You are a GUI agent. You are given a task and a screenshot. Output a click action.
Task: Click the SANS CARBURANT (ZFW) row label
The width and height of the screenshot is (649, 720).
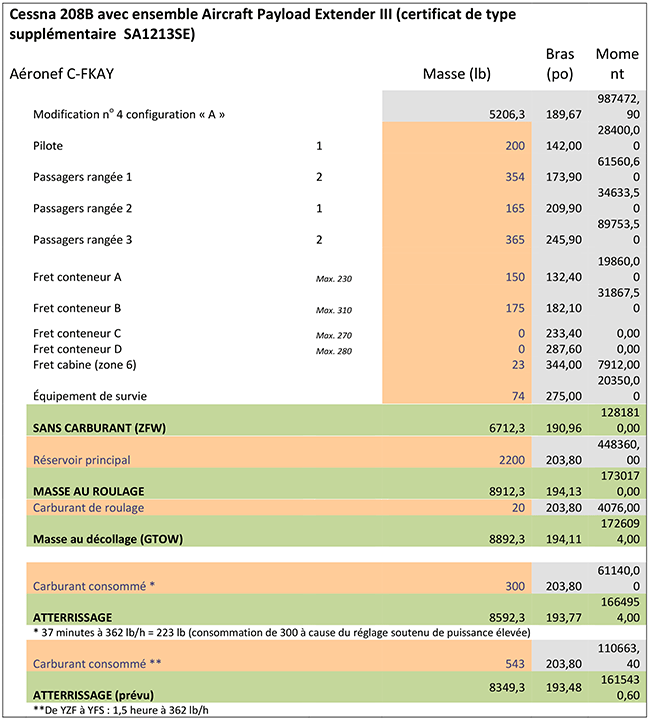[x=96, y=428]
